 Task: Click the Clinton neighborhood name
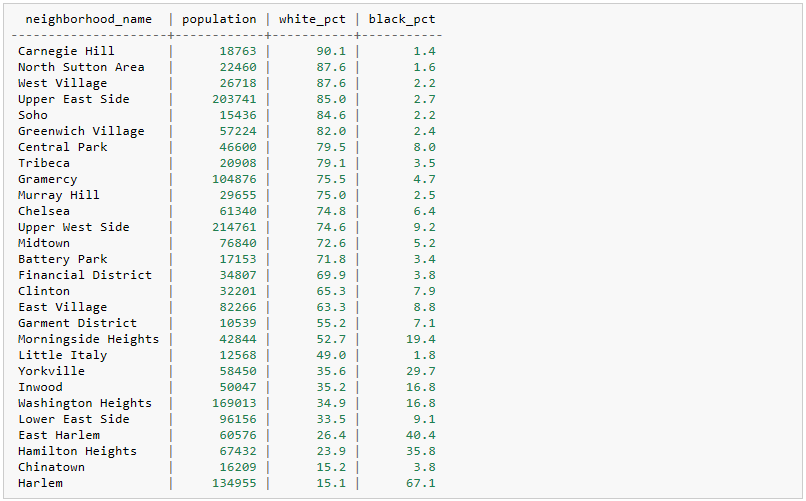pyautogui.click(x=44, y=291)
